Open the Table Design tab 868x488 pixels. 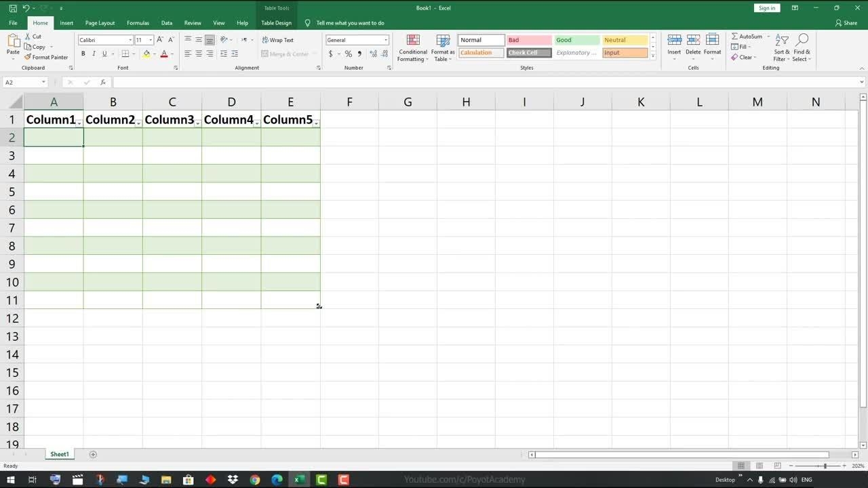(276, 23)
